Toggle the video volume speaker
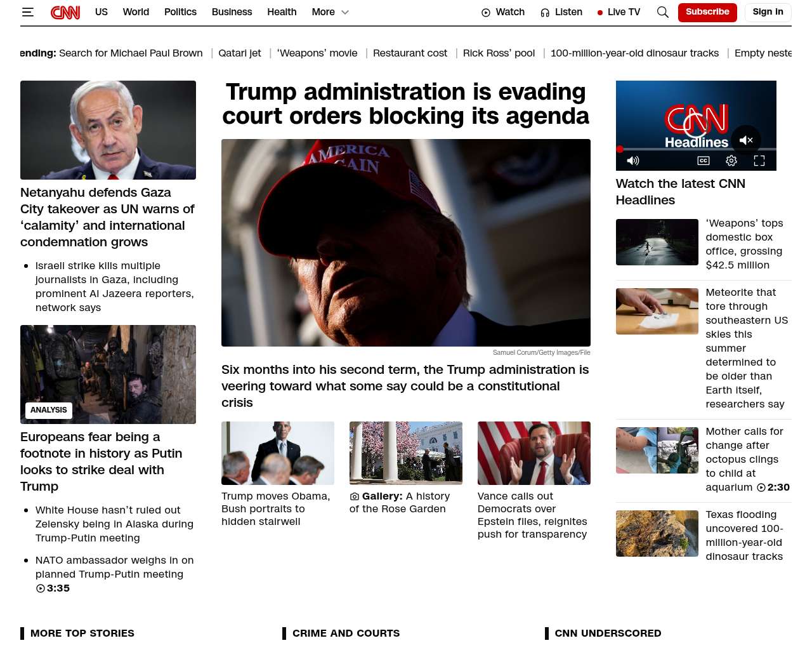 click(x=633, y=161)
